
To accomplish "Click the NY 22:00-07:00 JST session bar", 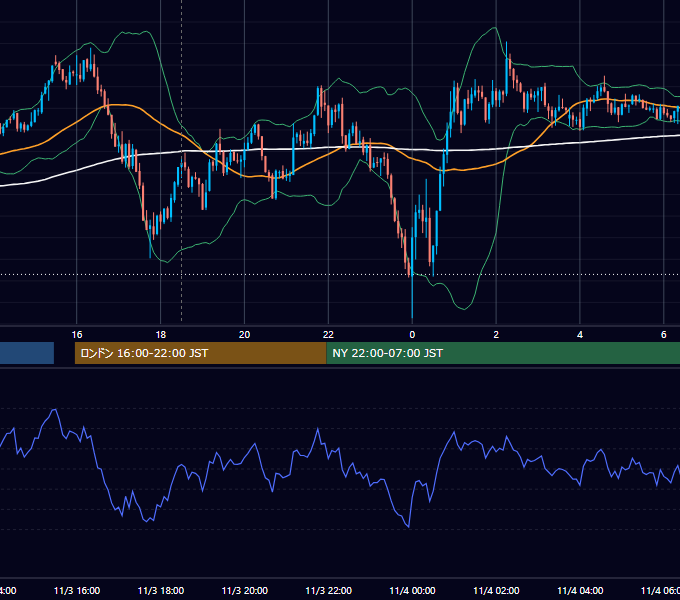I will pos(503,353).
